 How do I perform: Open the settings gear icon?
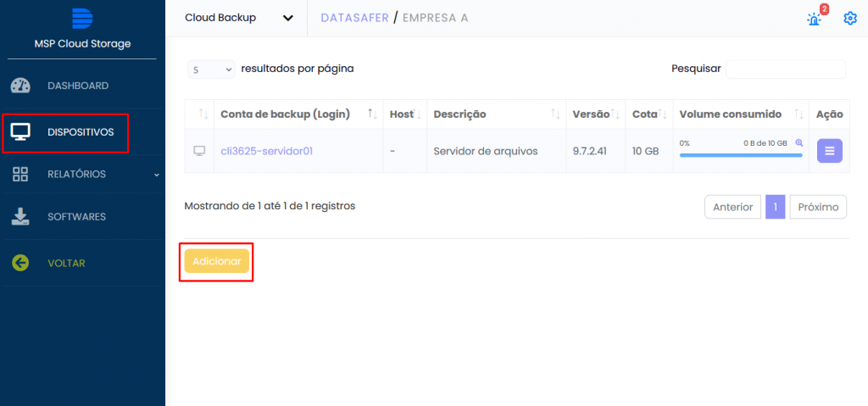coord(850,18)
